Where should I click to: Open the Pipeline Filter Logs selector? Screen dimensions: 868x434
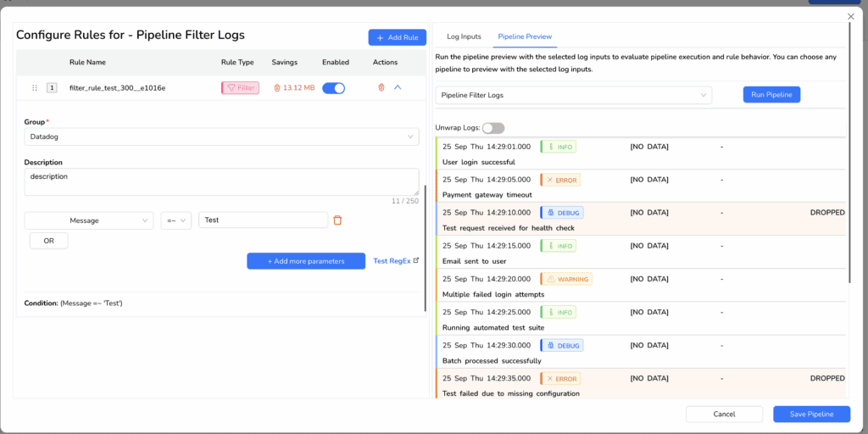[x=574, y=95]
